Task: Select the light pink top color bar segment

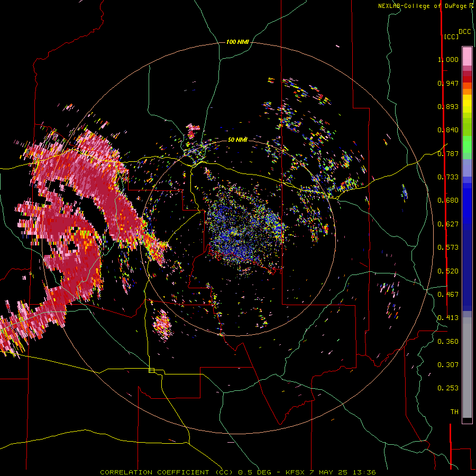Action: coord(467,56)
